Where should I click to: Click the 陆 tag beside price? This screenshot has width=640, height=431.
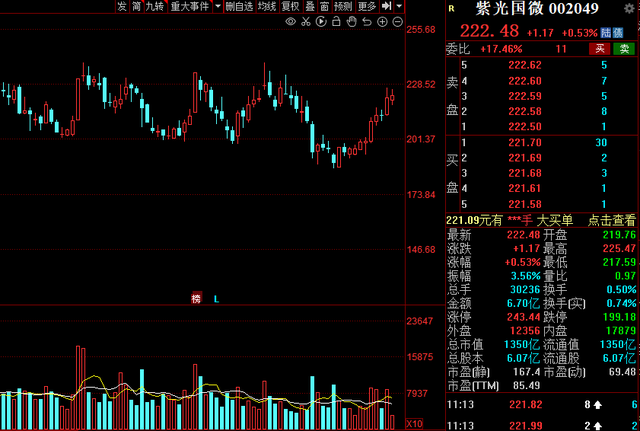[x=606, y=33]
